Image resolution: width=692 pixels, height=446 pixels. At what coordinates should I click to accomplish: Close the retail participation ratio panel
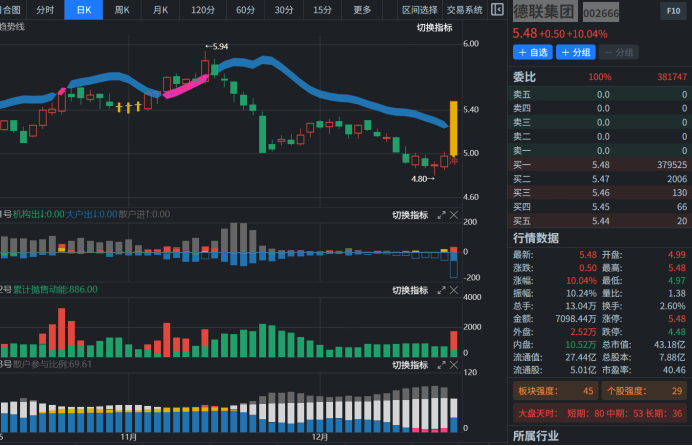(454, 365)
